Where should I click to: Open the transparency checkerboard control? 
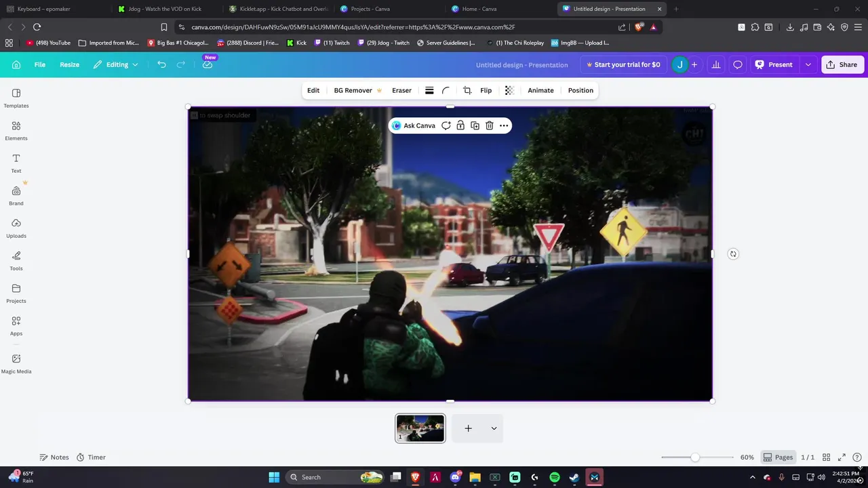(509, 90)
